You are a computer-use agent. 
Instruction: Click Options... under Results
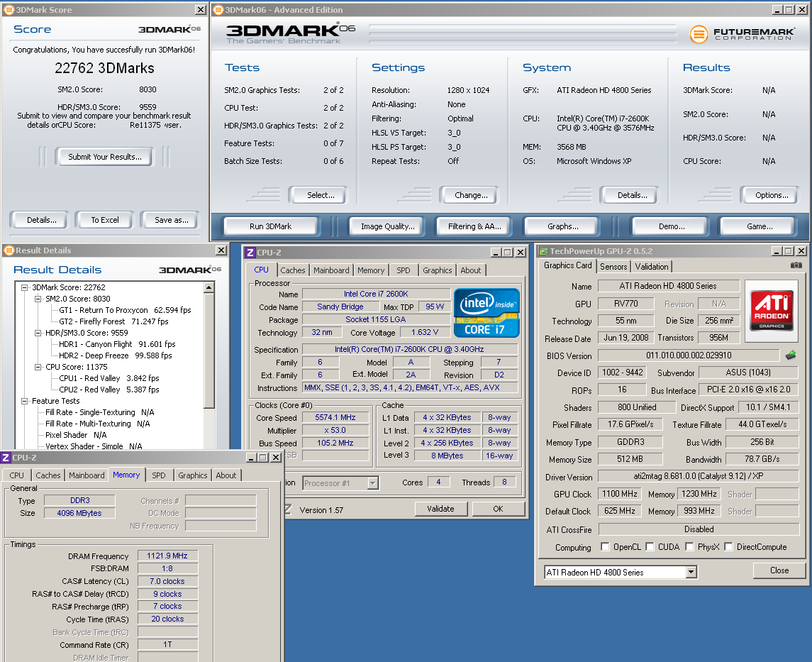coord(772,195)
